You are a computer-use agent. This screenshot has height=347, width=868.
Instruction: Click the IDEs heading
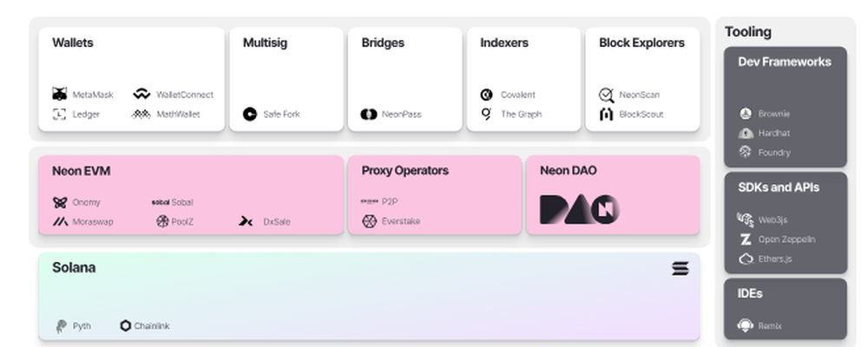(750, 293)
